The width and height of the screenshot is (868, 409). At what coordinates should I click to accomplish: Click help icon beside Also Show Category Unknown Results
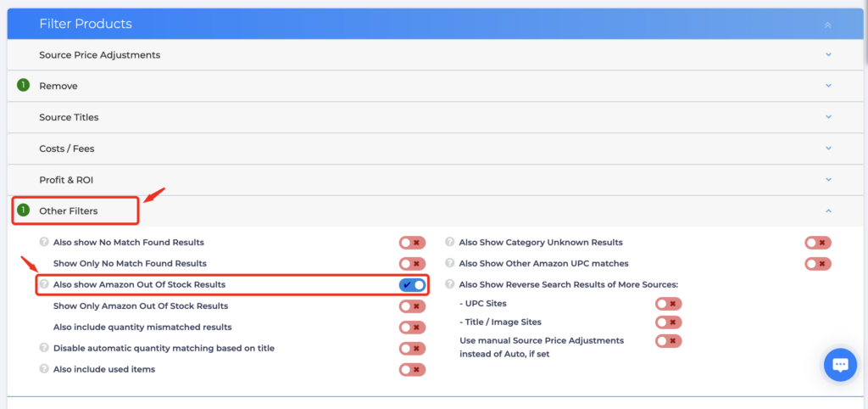pos(449,242)
